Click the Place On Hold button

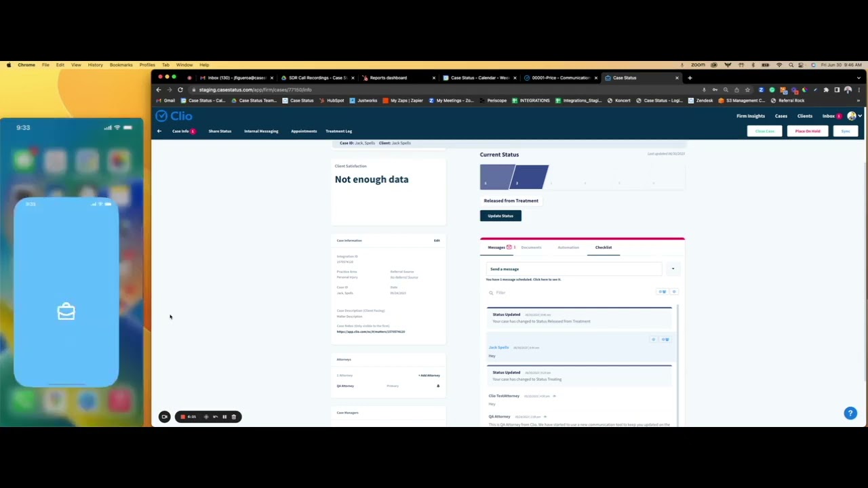point(808,131)
